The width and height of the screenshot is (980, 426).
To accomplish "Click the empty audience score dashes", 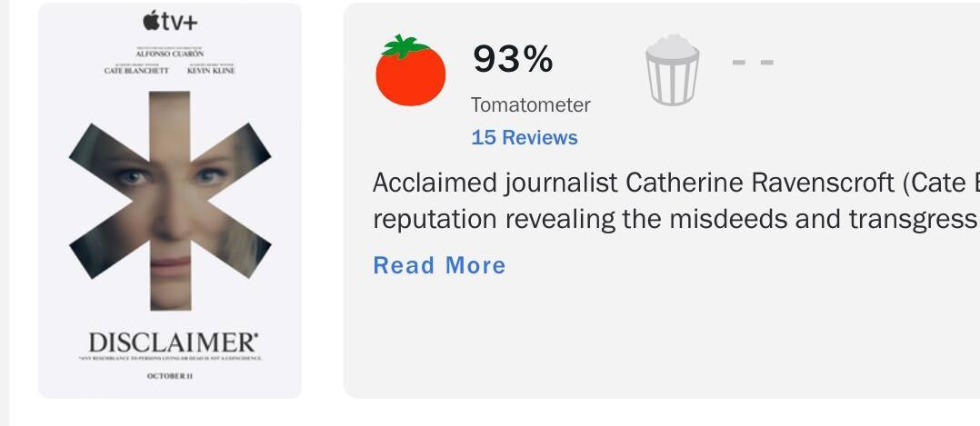I will (753, 62).
